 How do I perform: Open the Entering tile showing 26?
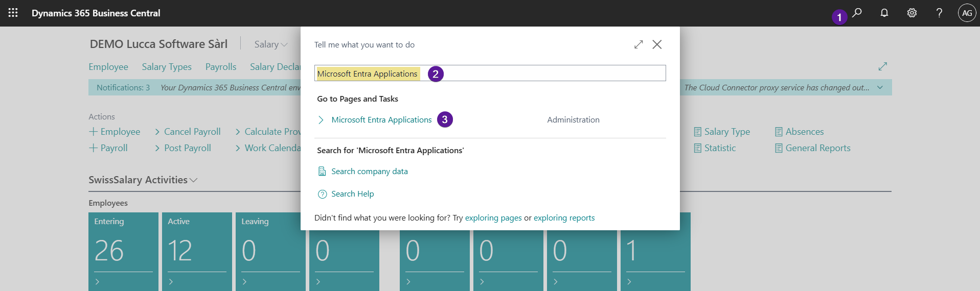coord(123,252)
